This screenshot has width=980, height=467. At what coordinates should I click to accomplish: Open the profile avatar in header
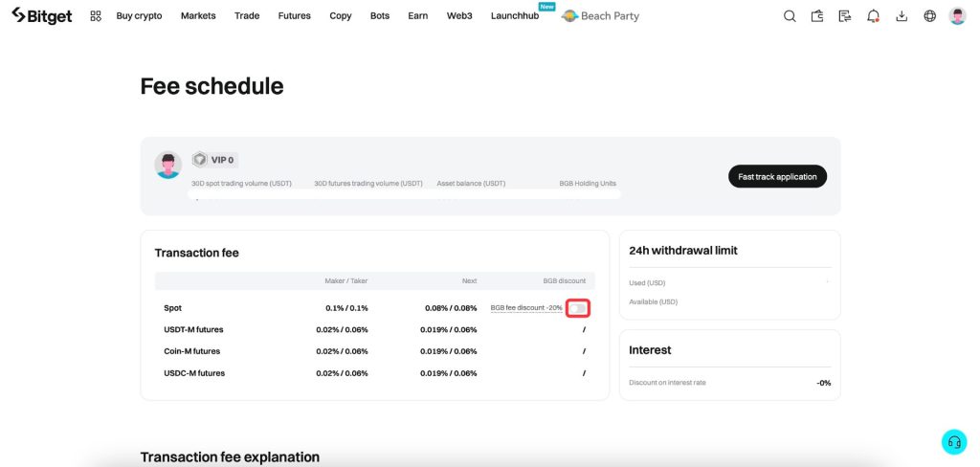tap(957, 16)
